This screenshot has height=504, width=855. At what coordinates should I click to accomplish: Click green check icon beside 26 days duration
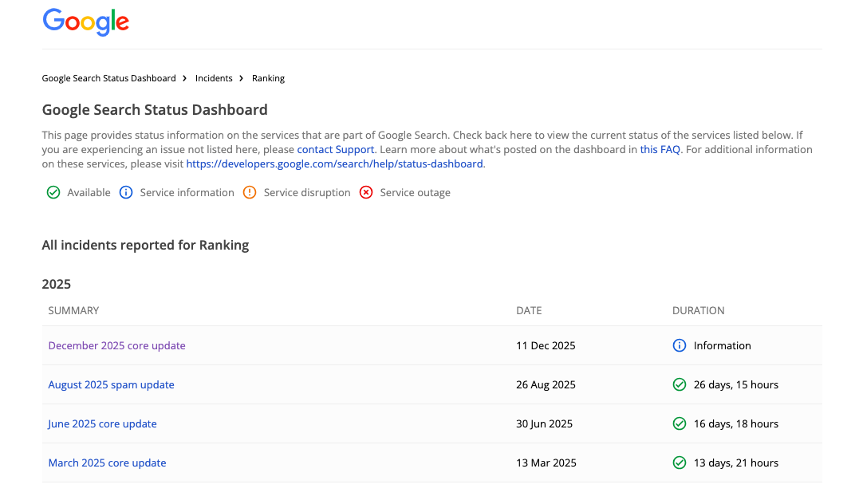click(680, 384)
